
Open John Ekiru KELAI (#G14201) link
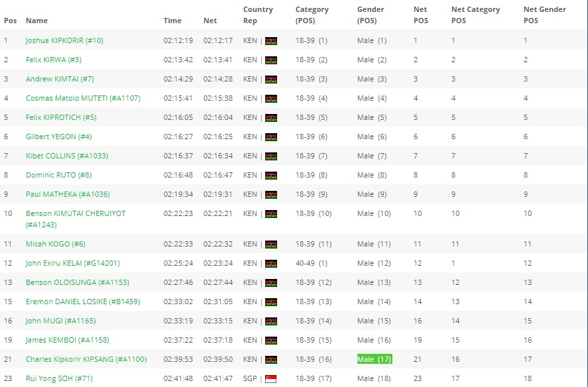73,263
